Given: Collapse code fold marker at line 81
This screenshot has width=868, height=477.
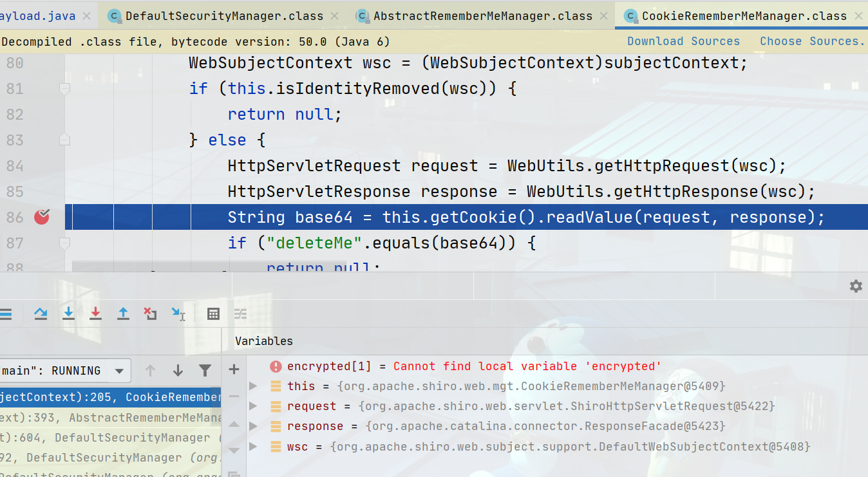Looking at the screenshot, I should 64,88.
